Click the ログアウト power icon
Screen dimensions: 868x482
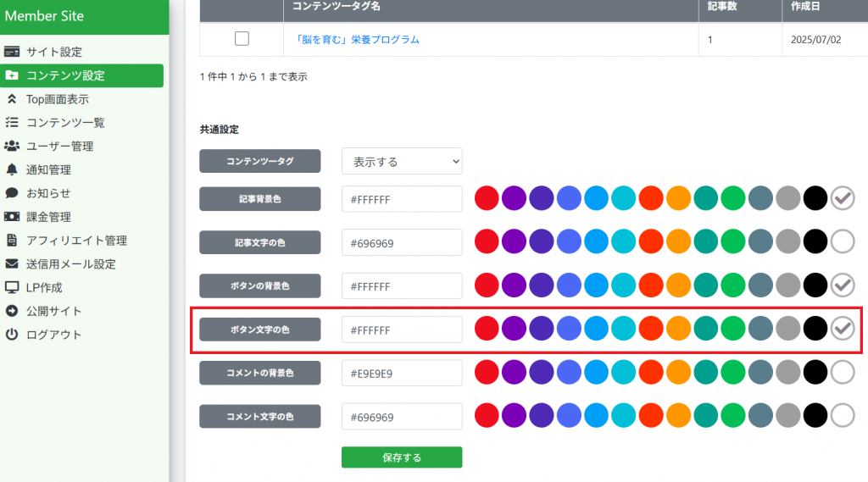12,335
